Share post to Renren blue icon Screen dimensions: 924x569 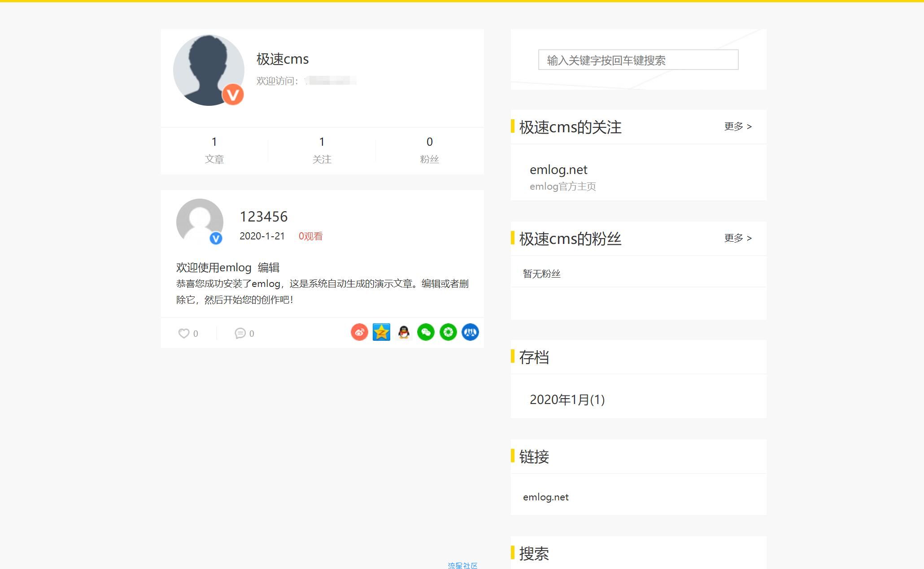pos(470,332)
